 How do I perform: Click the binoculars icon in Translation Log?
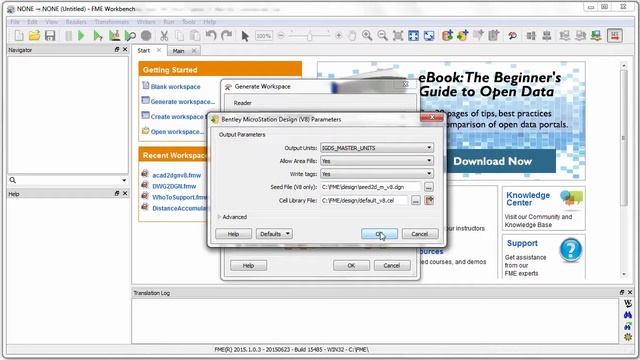coord(628,315)
